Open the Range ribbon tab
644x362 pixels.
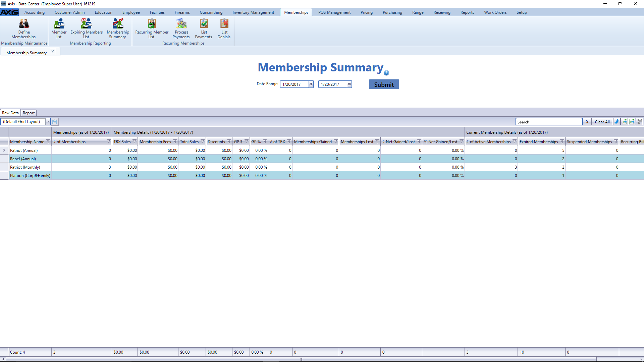418,12
